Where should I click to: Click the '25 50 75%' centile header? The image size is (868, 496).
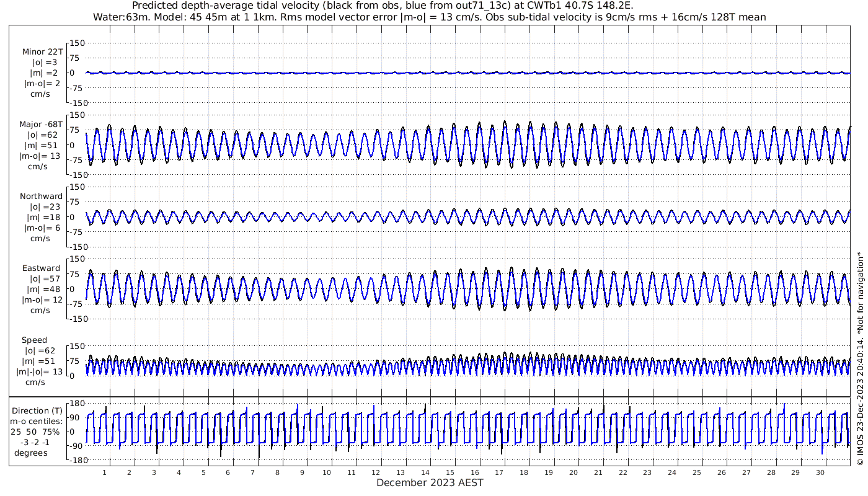tap(35, 431)
